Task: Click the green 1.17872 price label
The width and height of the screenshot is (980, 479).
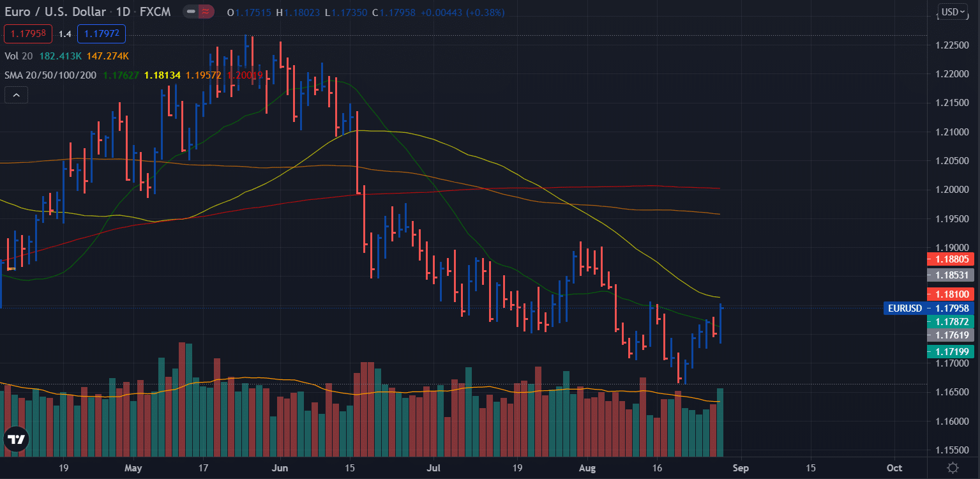Action: tap(952, 321)
